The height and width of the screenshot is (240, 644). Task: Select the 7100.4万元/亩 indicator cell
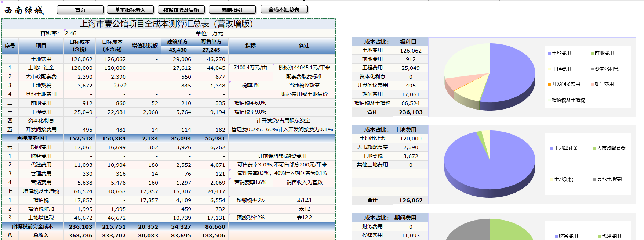coord(251,68)
